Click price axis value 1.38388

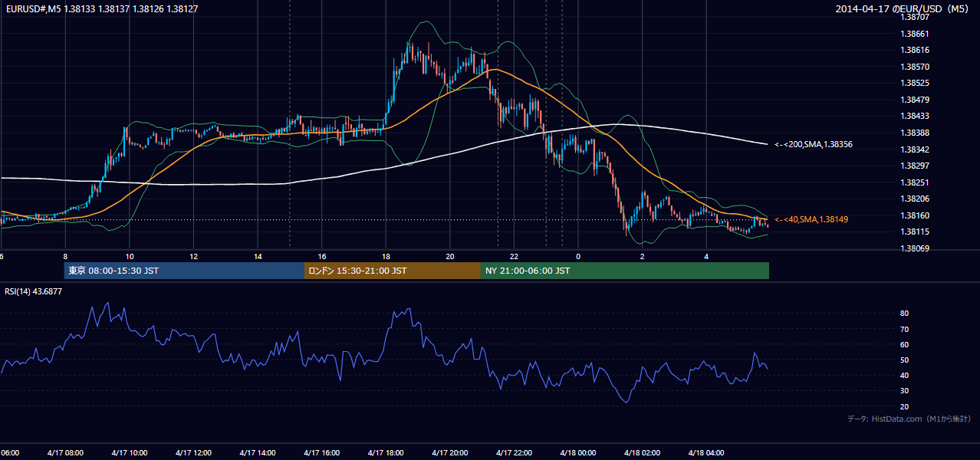pyautogui.click(x=916, y=133)
